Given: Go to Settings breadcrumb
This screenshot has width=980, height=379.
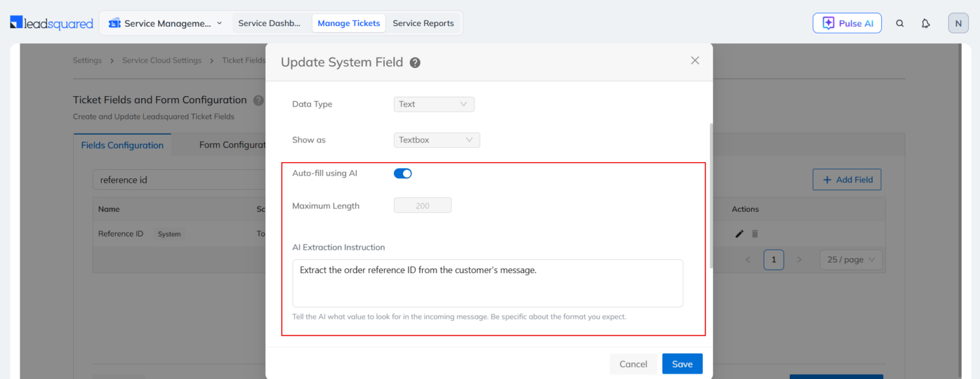Looking at the screenshot, I should 88,60.
